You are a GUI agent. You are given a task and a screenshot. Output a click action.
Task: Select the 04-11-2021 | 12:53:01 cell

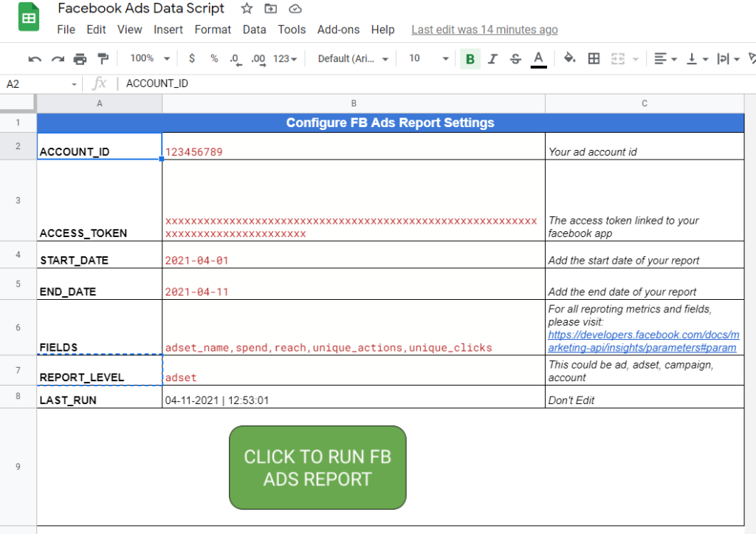click(x=354, y=397)
